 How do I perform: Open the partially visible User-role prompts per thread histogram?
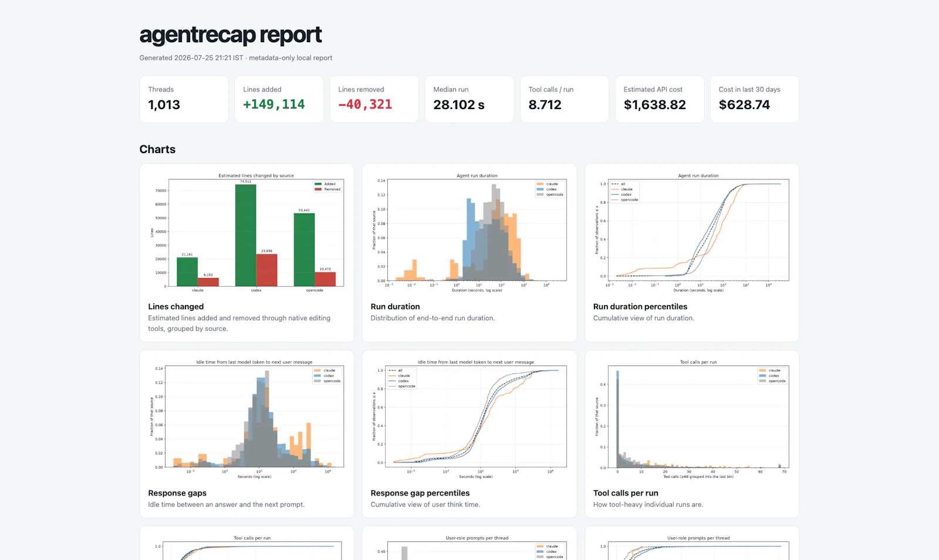[x=469, y=547]
